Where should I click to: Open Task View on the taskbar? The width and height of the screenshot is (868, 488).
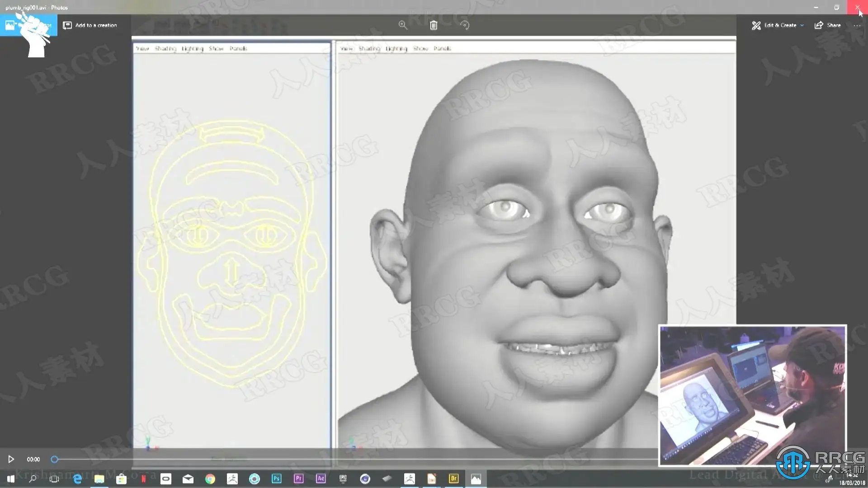[x=54, y=479]
